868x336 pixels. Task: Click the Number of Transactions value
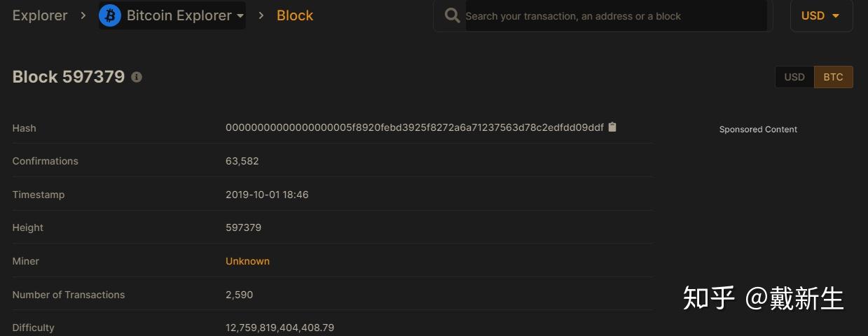pos(239,295)
